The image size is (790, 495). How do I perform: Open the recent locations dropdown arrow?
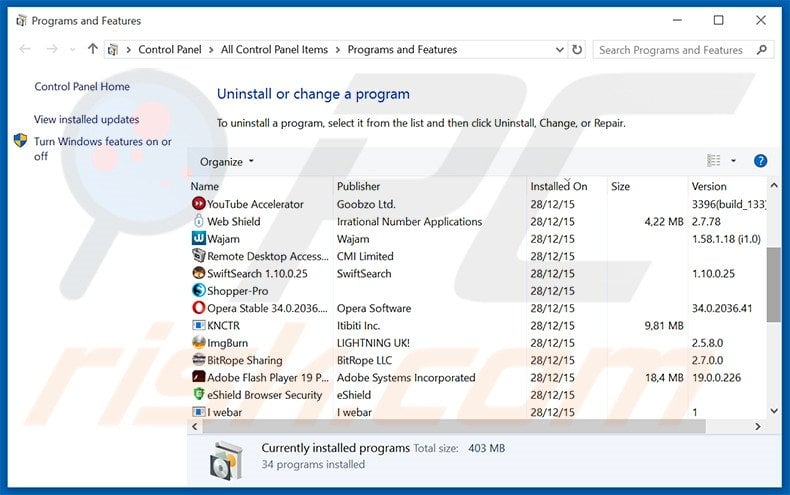coord(73,49)
